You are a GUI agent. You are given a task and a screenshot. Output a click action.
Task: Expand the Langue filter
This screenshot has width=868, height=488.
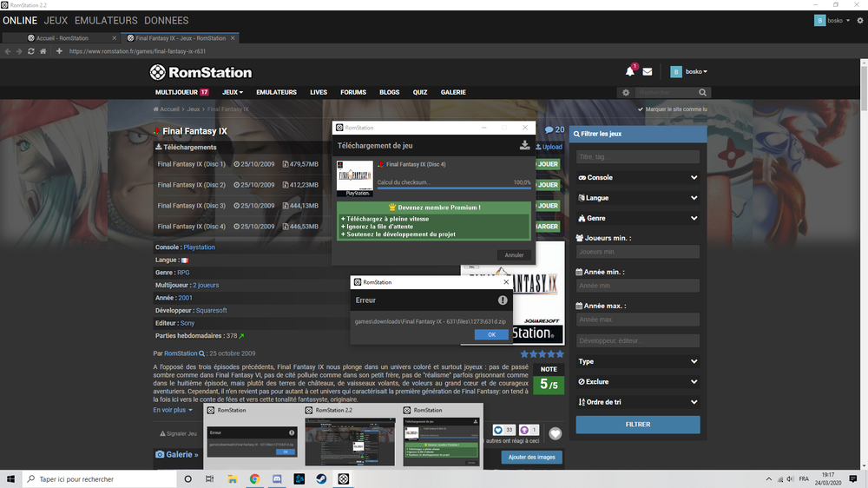(637, 198)
